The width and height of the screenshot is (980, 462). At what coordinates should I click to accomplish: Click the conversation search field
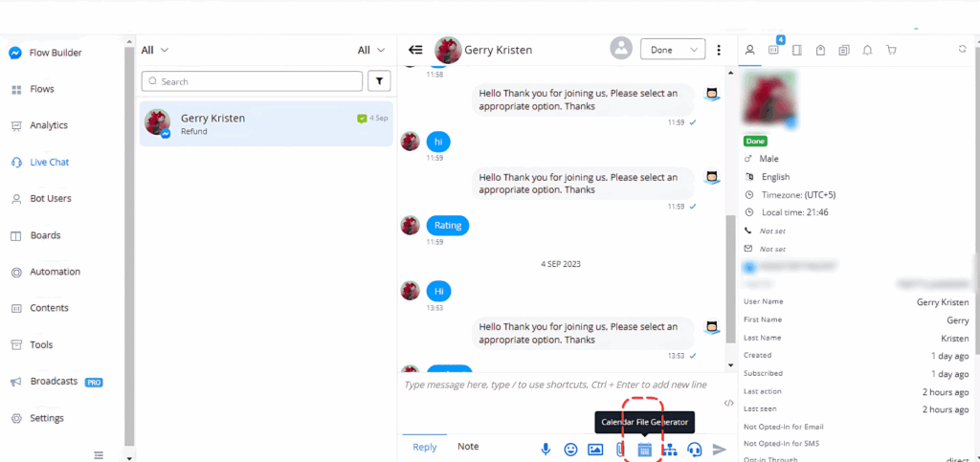(252, 81)
